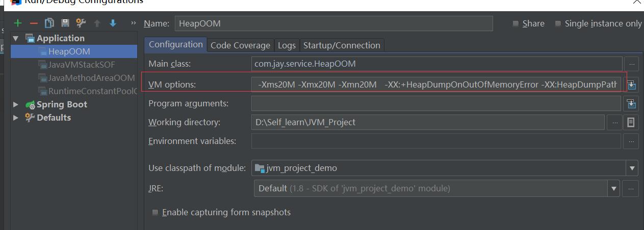This screenshot has height=230, width=644.
Task: Click the Working directory field
Action: point(428,122)
